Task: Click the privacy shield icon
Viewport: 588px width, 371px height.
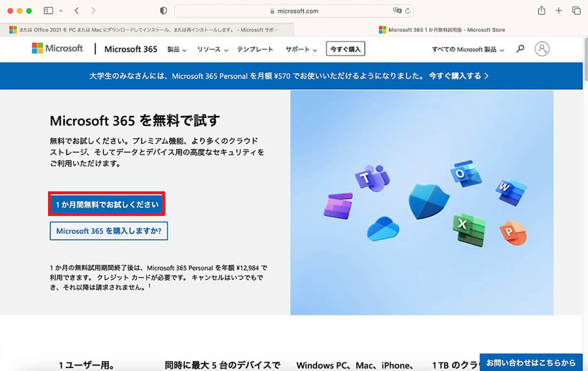Action: (x=164, y=11)
